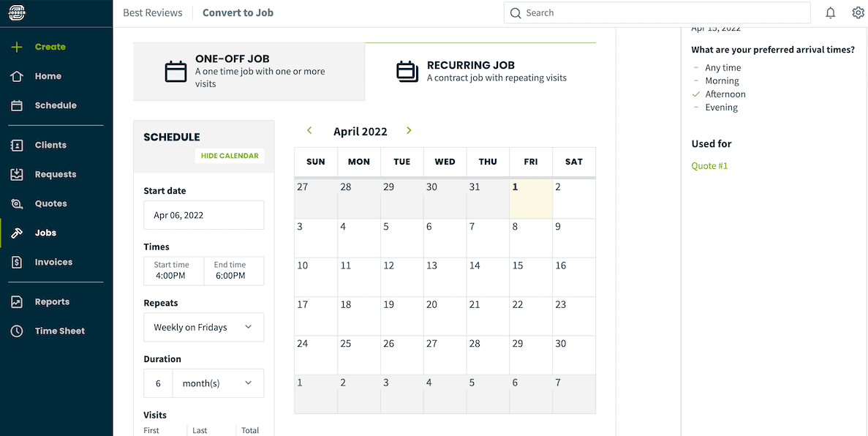
Task: Open Requests using its sidebar icon
Action: (x=17, y=173)
